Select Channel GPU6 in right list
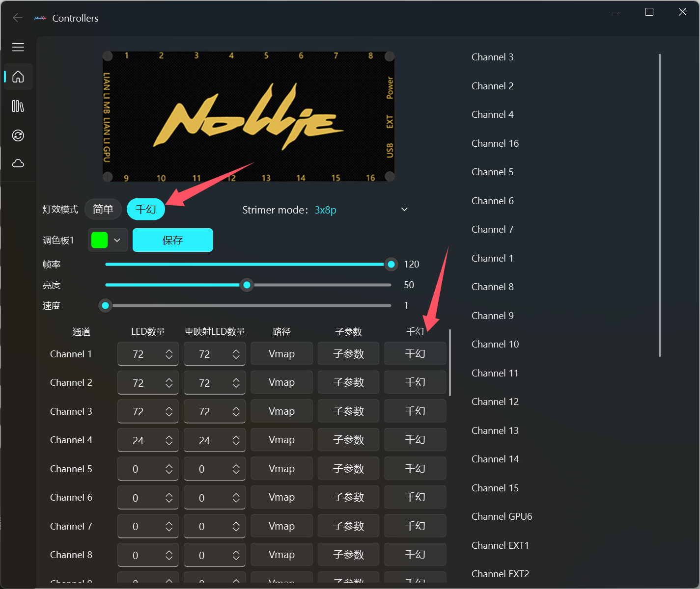 pyautogui.click(x=502, y=516)
